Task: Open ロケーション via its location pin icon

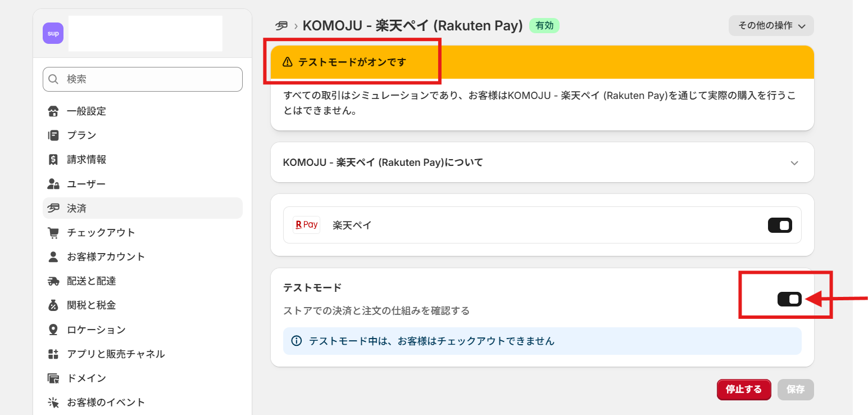Action: point(53,330)
